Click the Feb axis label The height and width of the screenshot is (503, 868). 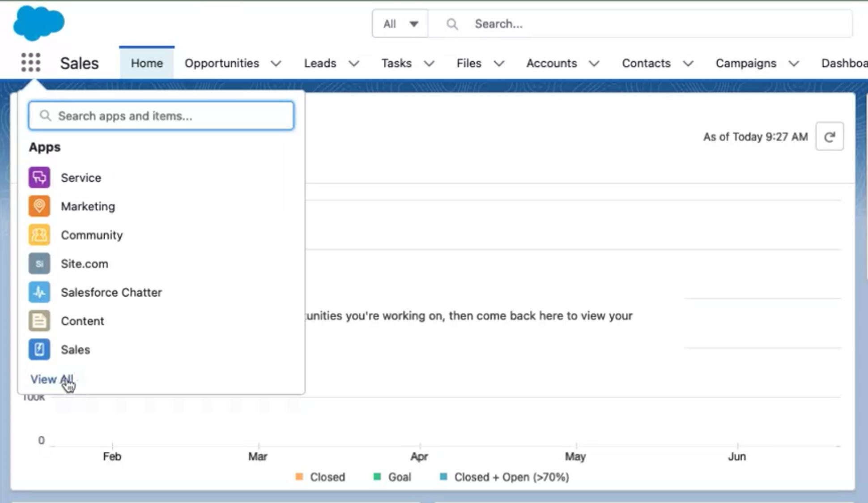[x=112, y=456]
